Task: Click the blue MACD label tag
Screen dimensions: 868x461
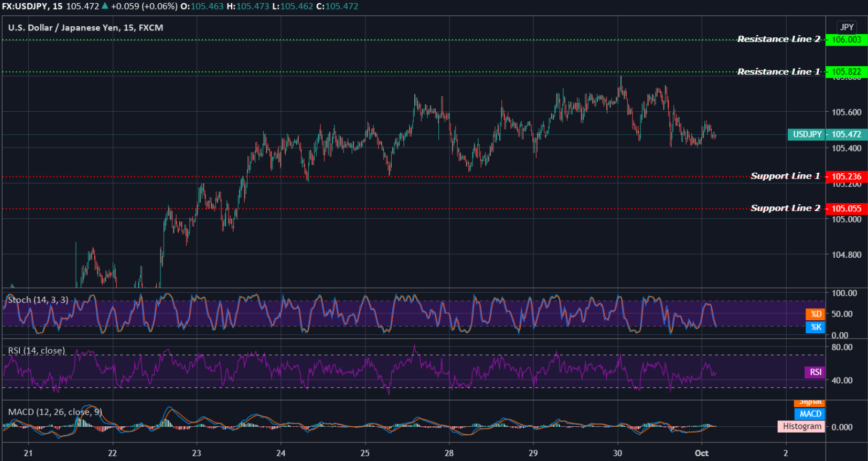Action: (x=810, y=414)
